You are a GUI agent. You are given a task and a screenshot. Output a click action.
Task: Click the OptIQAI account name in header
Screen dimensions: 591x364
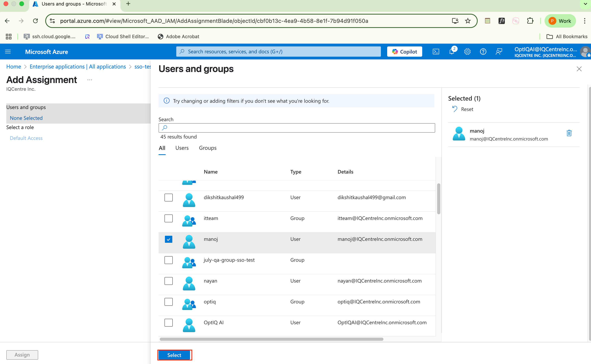(x=546, y=49)
